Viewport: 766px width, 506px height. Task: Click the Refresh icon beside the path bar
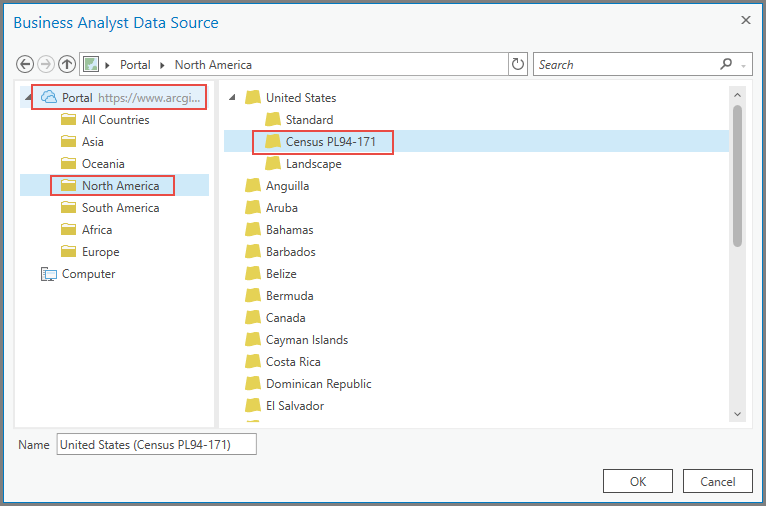(518, 64)
